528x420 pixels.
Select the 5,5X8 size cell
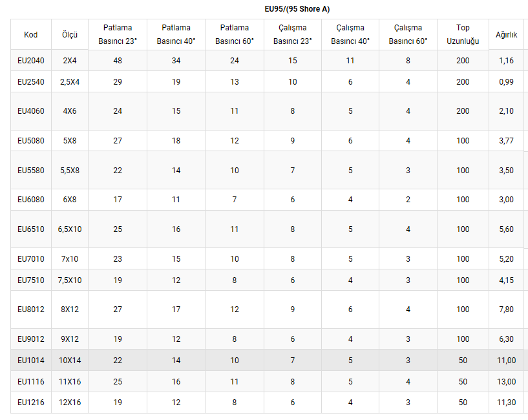[70, 171]
